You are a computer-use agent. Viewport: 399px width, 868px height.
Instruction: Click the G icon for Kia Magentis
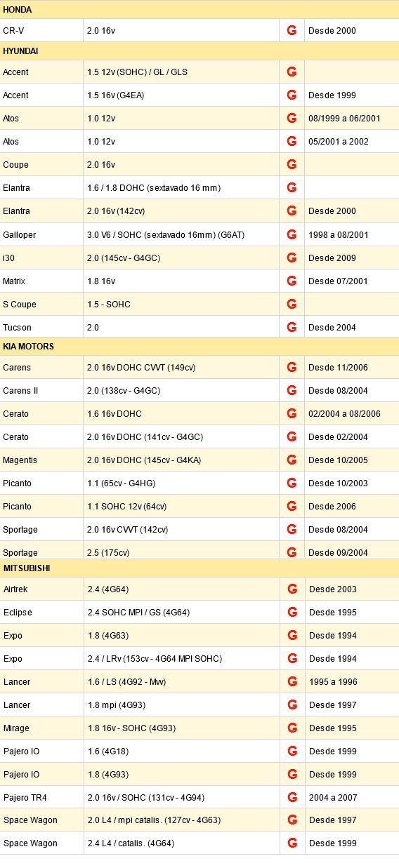pyautogui.click(x=292, y=460)
